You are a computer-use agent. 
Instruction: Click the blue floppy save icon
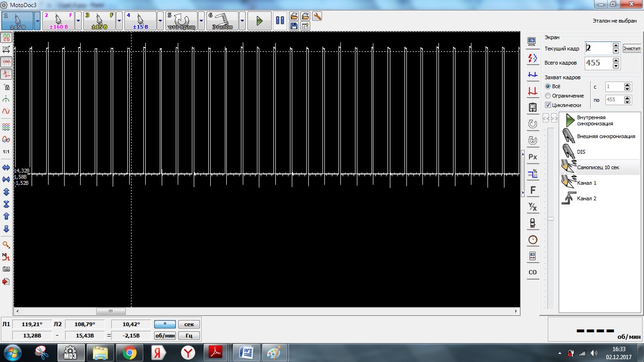294,26
